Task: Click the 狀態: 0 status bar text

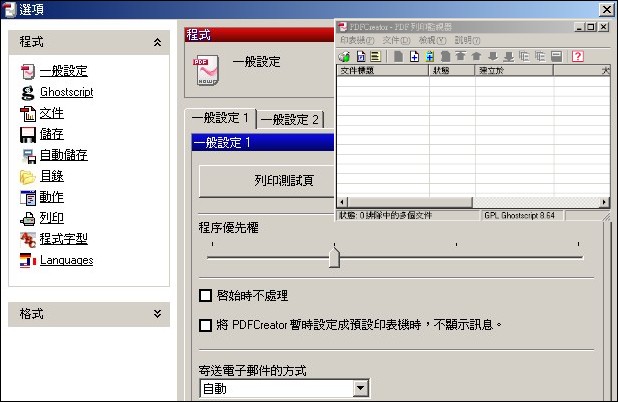Action: [385, 216]
